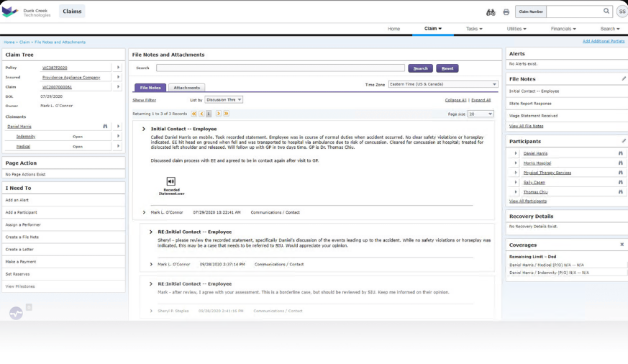Click the Collapse All link
Image resolution: width=628 pixels, height=364 pixels.
point(455,100)
